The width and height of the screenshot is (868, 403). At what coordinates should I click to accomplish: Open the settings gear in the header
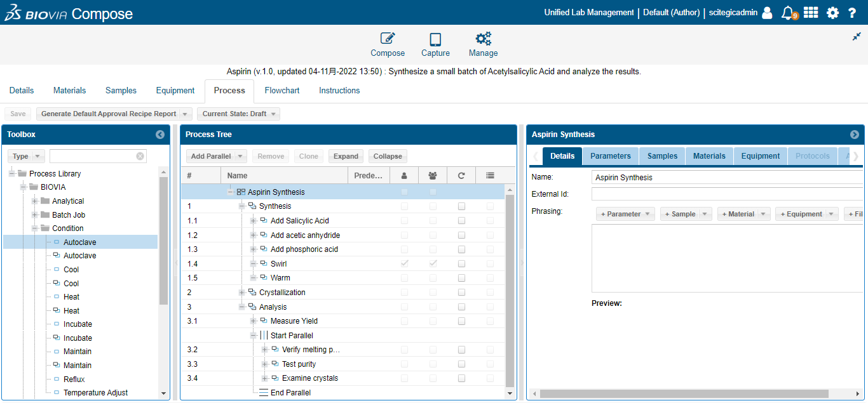click(x=832, y=13)
